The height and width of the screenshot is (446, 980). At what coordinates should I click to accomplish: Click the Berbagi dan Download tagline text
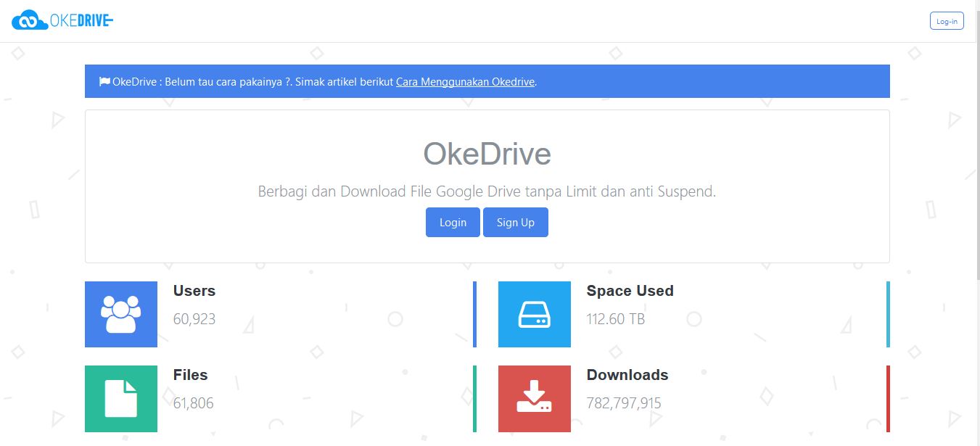[x=487, y=191]
